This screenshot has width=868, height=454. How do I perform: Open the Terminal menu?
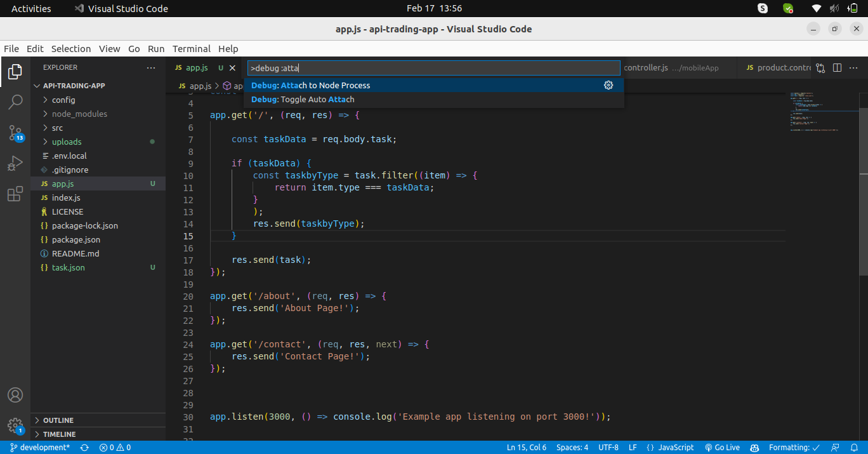click(191, 49)
